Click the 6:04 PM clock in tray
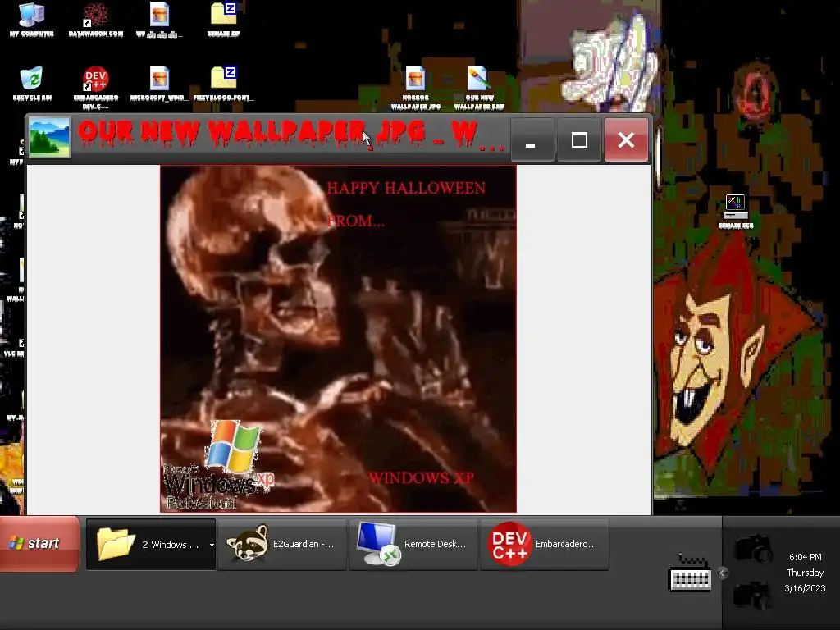The image size is (840, 630). [806, 557]
